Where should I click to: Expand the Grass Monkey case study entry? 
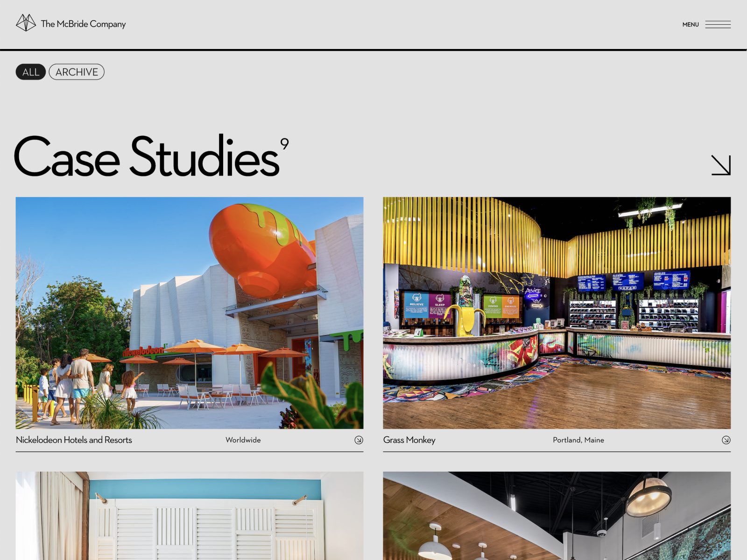[409, 440]
